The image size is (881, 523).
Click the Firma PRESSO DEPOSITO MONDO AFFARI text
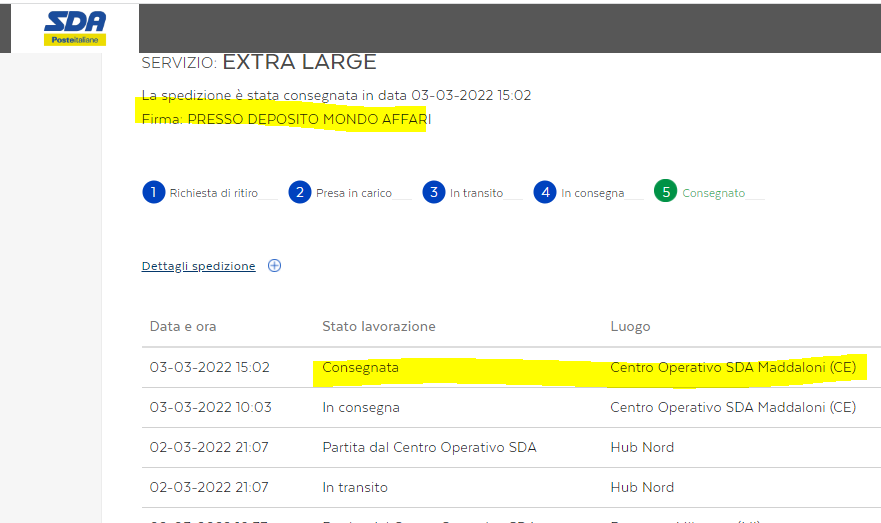[286, 120]
